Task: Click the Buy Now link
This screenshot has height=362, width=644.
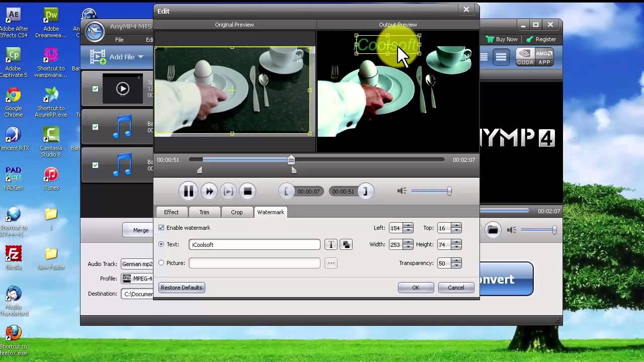Action: click(502, 39)
